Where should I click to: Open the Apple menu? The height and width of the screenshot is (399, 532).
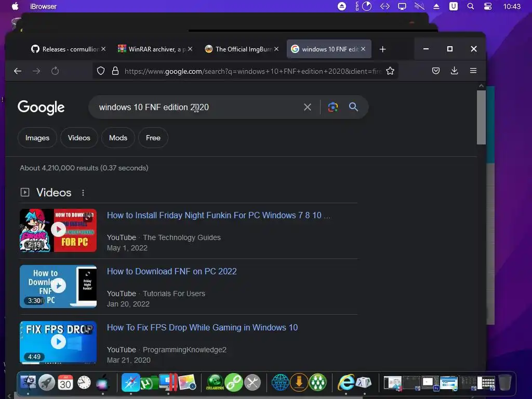[x=15, y=6]
